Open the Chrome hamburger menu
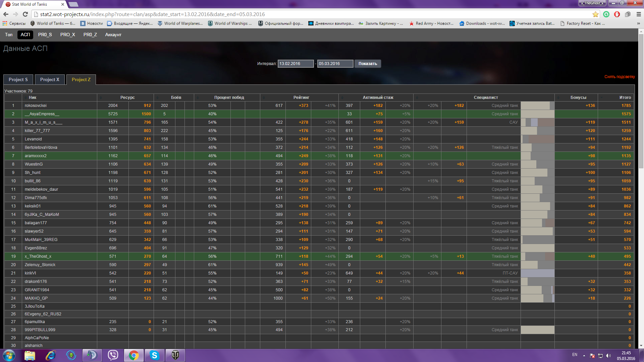 [638, 14]
